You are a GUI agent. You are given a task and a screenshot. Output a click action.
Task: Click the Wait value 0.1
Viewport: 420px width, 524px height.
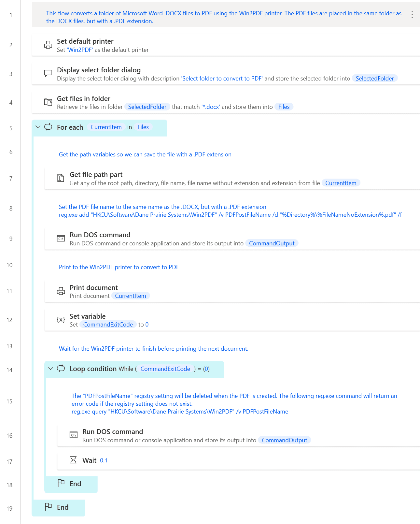[x=104, y=460]
